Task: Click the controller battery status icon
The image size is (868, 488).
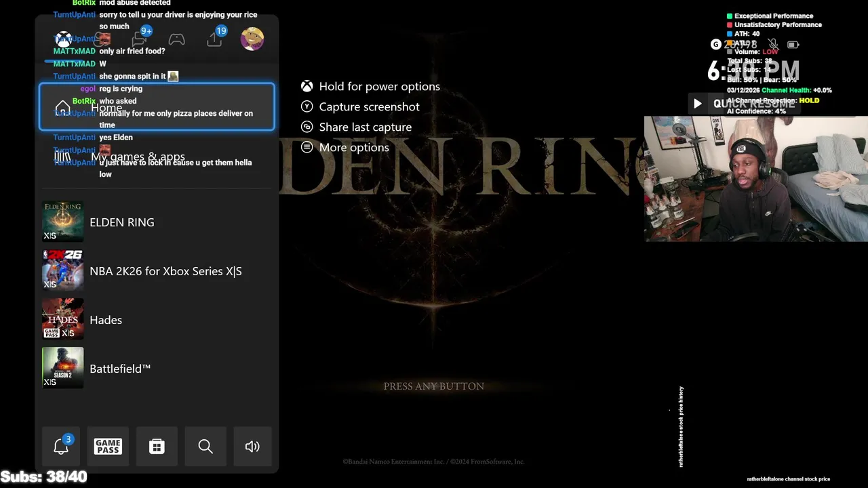Action: tap(793, 45)
